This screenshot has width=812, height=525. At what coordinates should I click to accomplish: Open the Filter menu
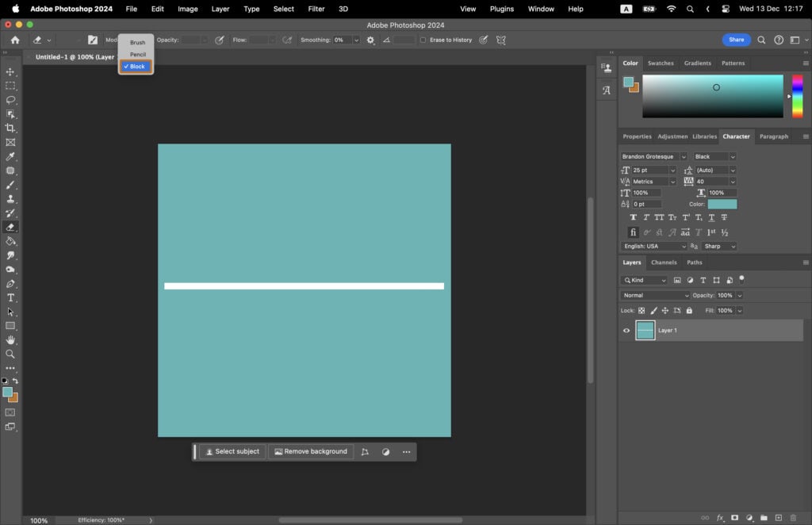coord(316,9)
